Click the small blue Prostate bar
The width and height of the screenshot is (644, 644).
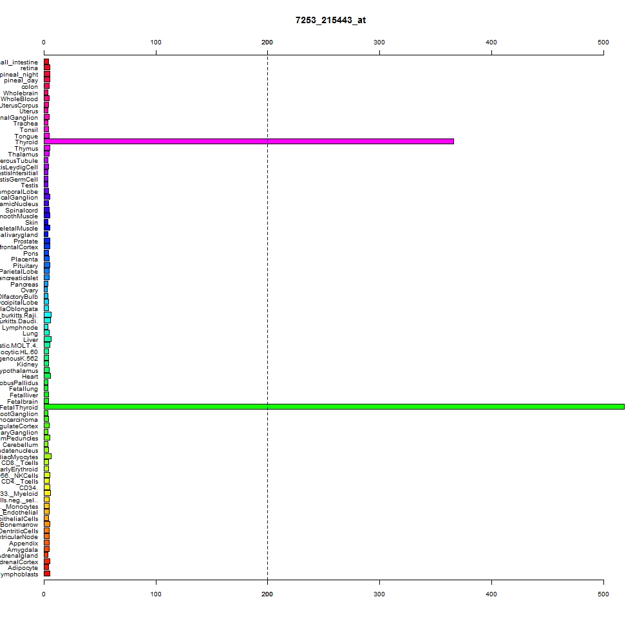[x=47, y=241]
